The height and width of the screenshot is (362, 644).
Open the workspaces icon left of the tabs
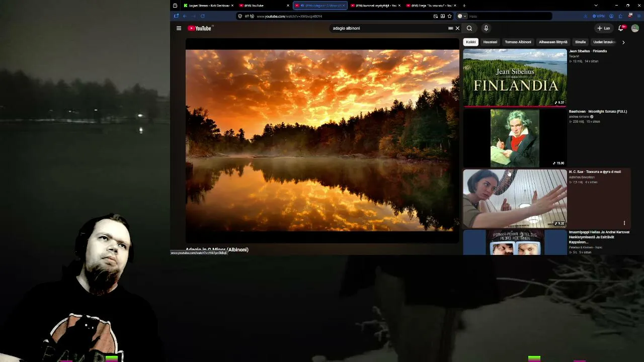(175, 6)
